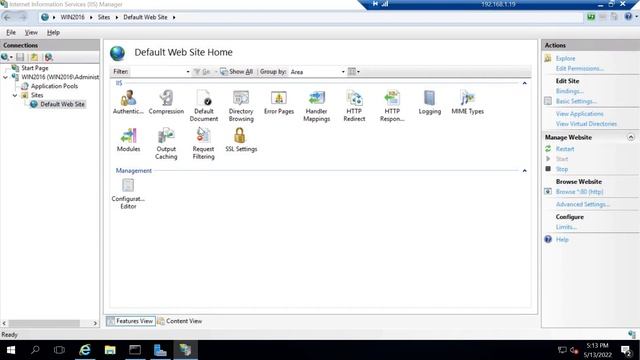
Task: Open the Modules feature
Action: point(128,140)
